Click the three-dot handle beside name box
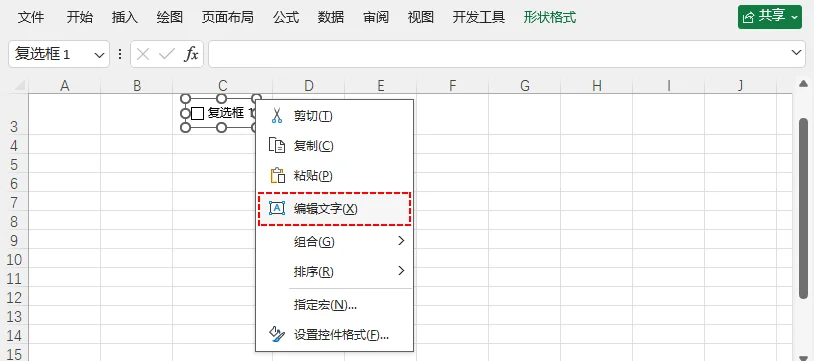The height and width of the screenshot is (361, 814). coord(120,54)
